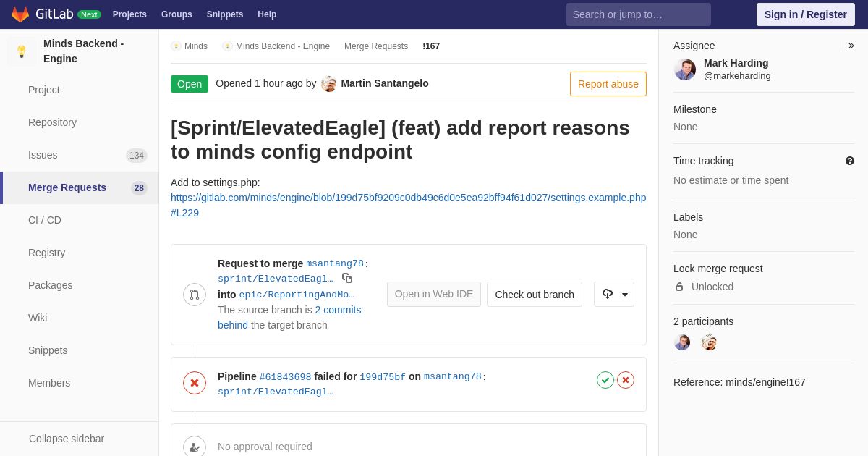Image resolution: width=868 pixels, height=456 pixels.
Task: Open Snippets in top navigation
Action: (x=225, y=14)
